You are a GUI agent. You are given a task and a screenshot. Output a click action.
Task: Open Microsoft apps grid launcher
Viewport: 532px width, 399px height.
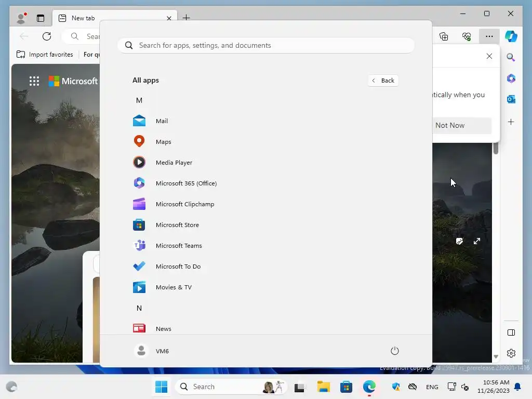point(34,81)
